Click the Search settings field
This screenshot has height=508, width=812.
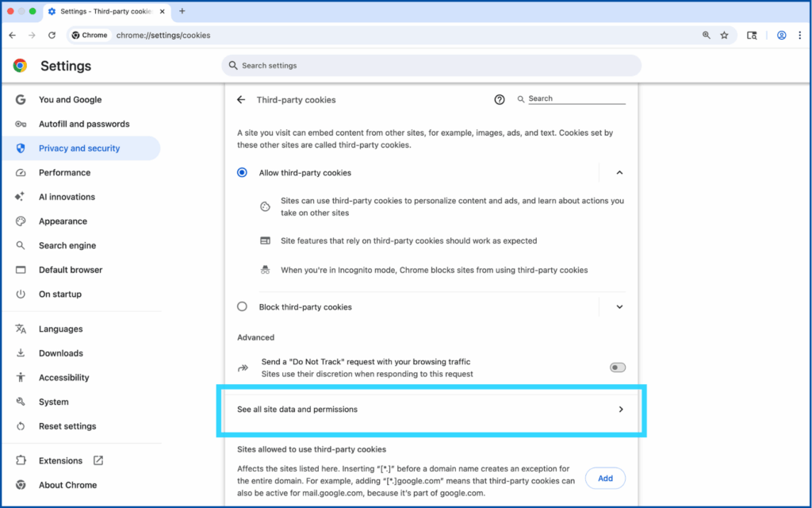point(431,66)
